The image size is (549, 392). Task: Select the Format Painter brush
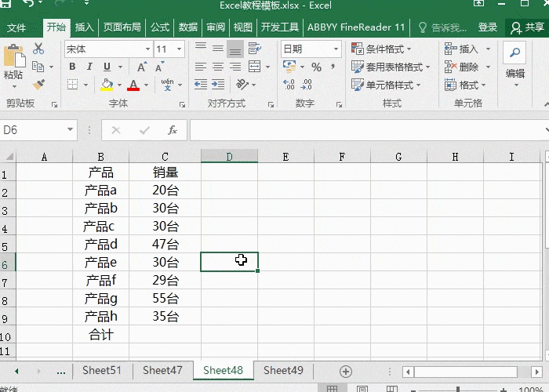click(x=38, y=83)
